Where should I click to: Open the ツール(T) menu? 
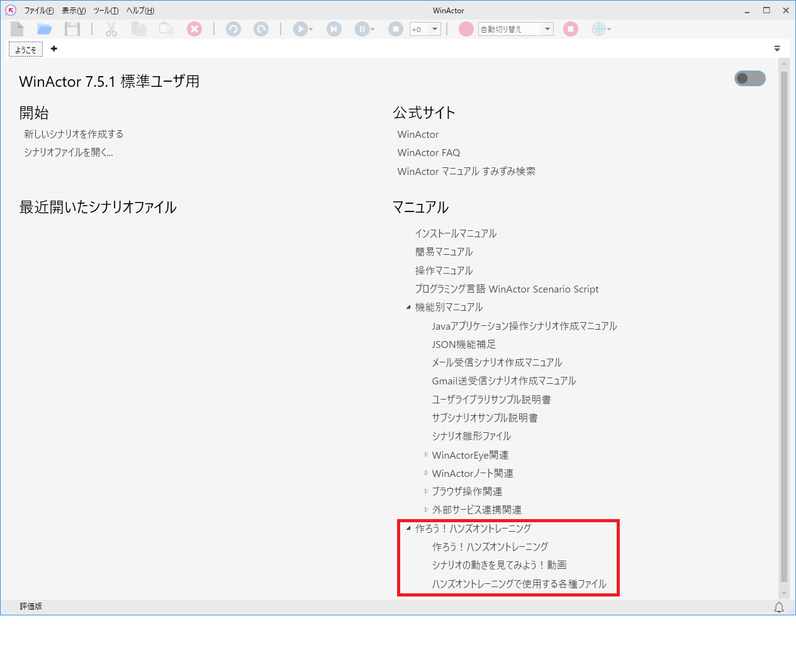point(106,11)
